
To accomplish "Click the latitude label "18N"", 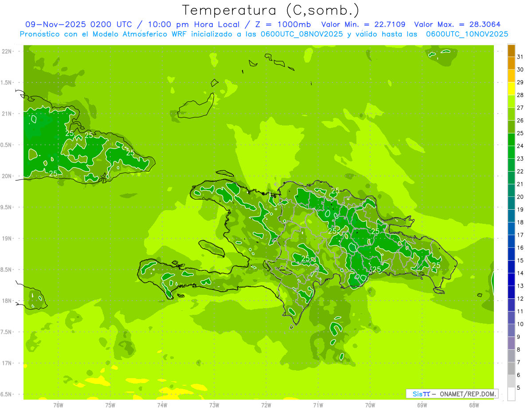I will pos(7,301).
